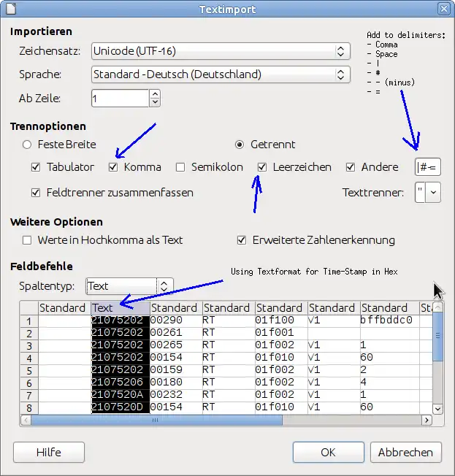Click the Ab Zeile number field
This screenshot has width=455, height=476.
[120, 99]
